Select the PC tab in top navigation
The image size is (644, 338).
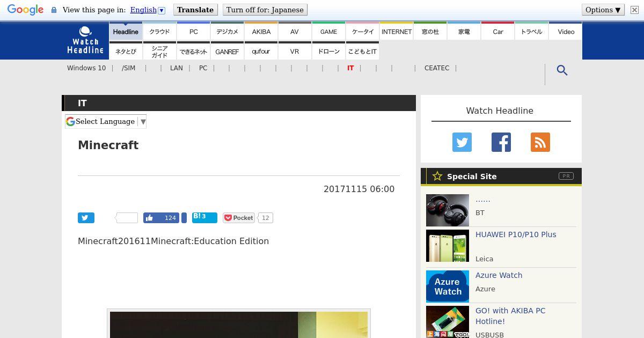tap(194, 32)
